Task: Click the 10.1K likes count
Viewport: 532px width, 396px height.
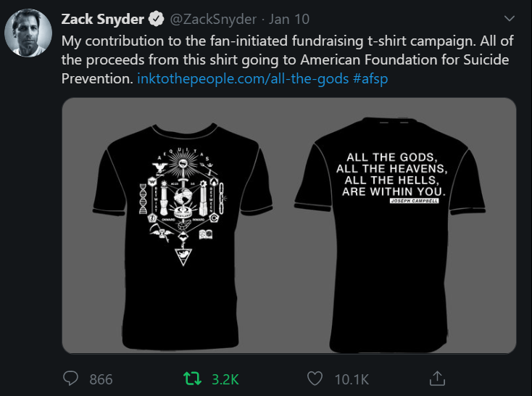Action: coord(351,379)
